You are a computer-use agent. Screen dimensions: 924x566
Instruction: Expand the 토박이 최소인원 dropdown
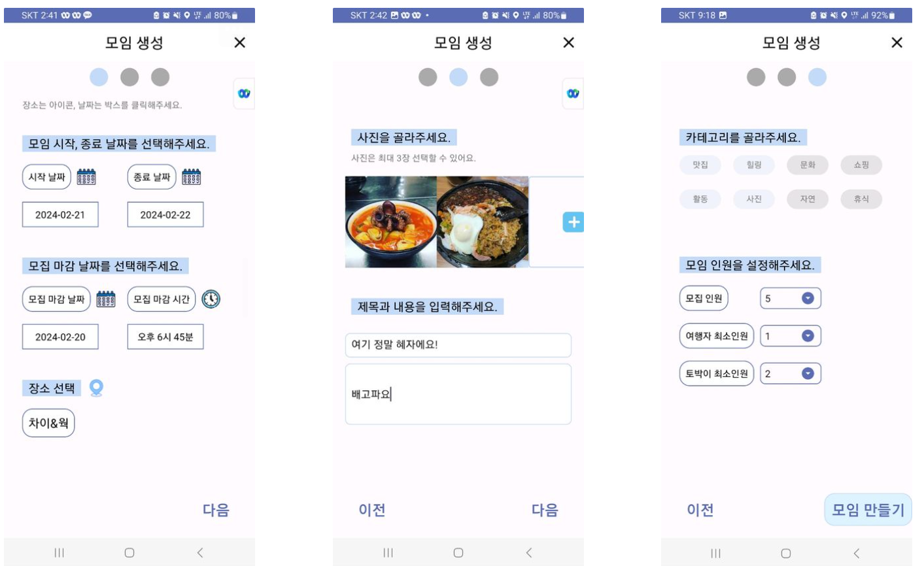[x=791, y=374]
